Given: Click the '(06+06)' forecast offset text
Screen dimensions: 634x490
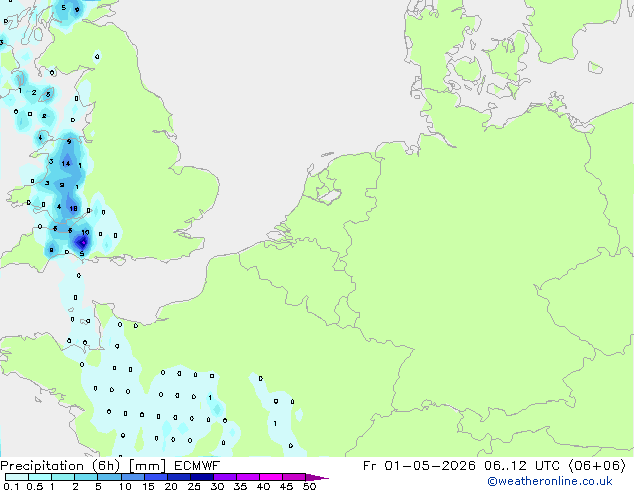Looking at the screenshot, I should pyautogui.click(x=596, y=466).
